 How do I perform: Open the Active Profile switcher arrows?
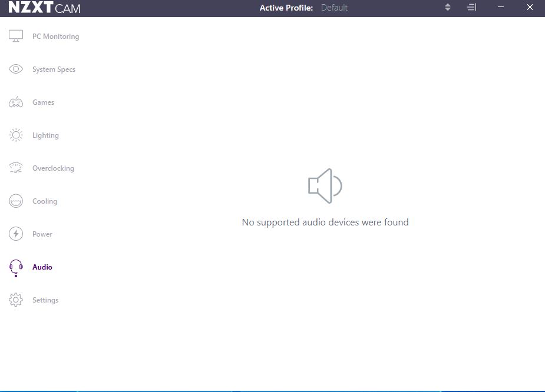tap(448, 7)
